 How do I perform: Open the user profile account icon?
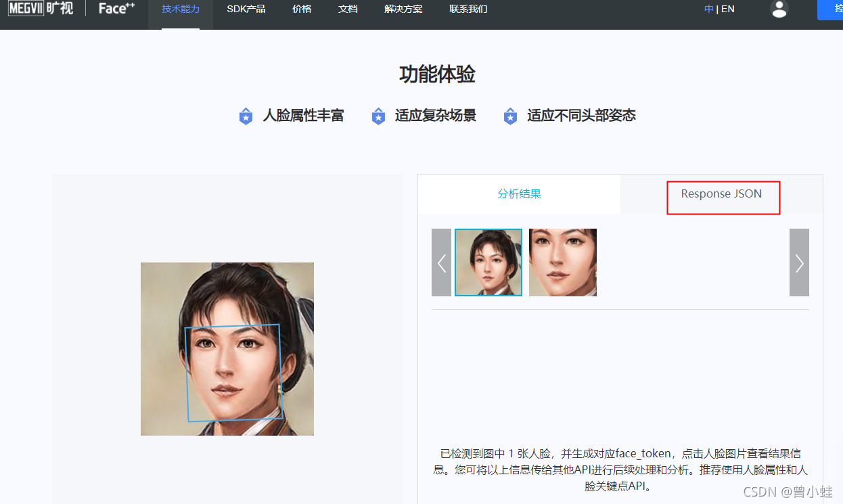point(779,10)
